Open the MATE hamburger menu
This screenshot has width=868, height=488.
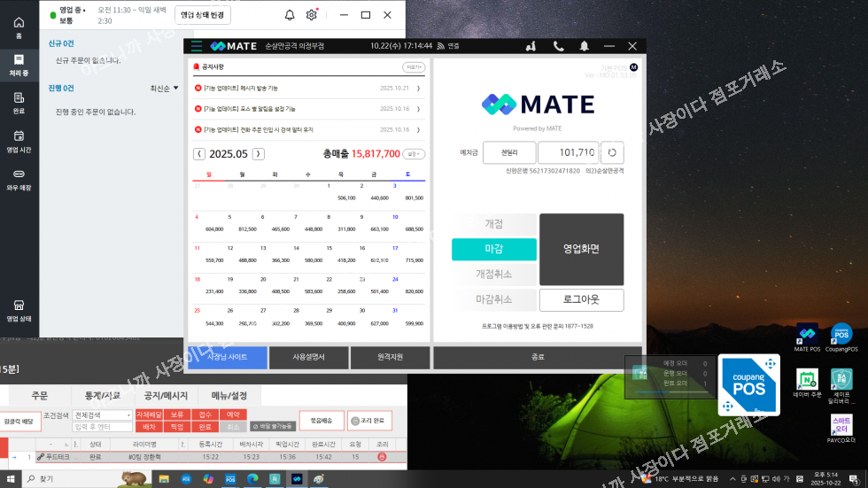coord(196,46)
